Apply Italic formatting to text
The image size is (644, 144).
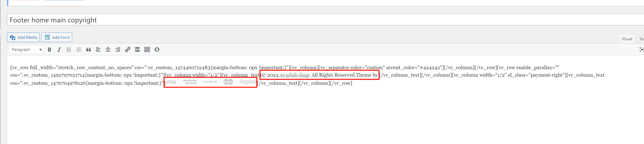[x=59, y=49]
